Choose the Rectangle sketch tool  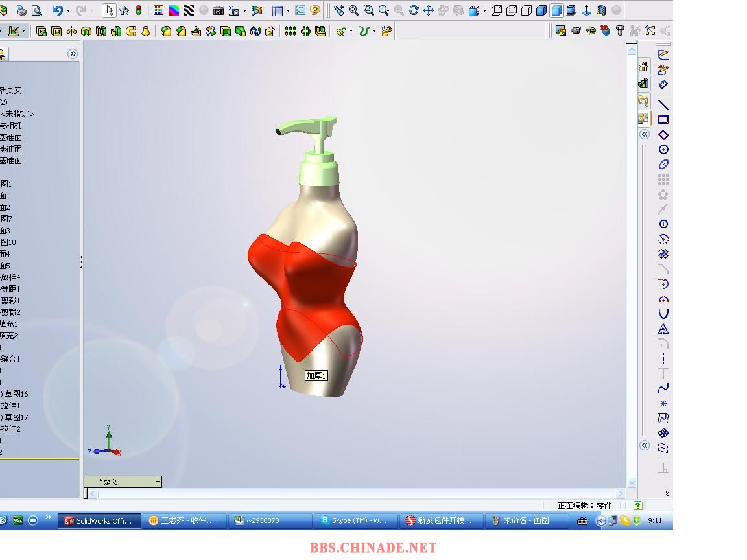coord(663,120)
